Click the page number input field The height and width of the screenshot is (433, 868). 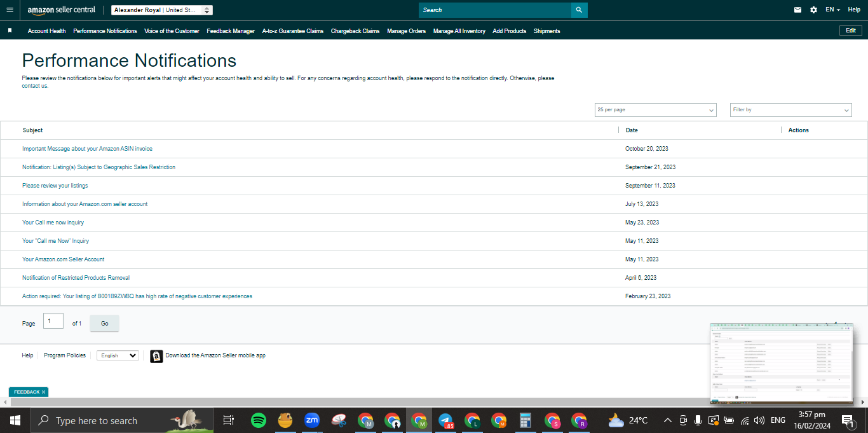click(x=53, y=321)
